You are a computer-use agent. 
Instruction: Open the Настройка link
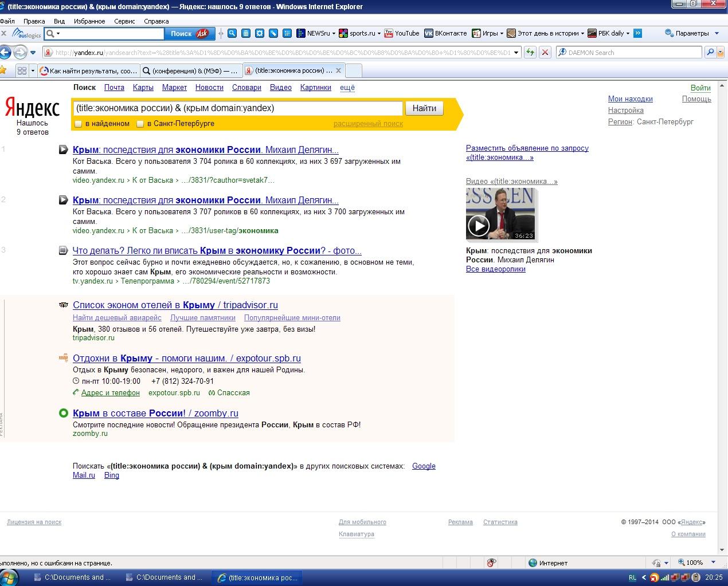(x=626, y=111)
